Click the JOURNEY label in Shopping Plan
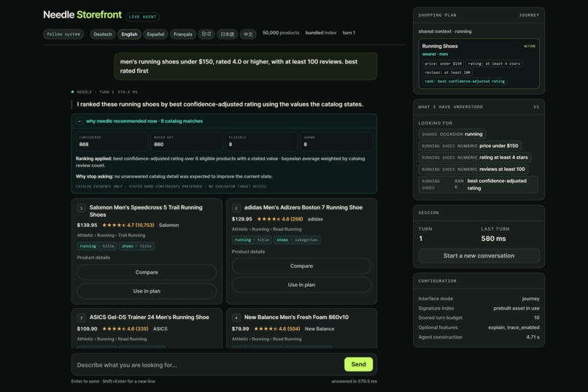The height and width of the screenshot is (392, 588). pos(529,15)
